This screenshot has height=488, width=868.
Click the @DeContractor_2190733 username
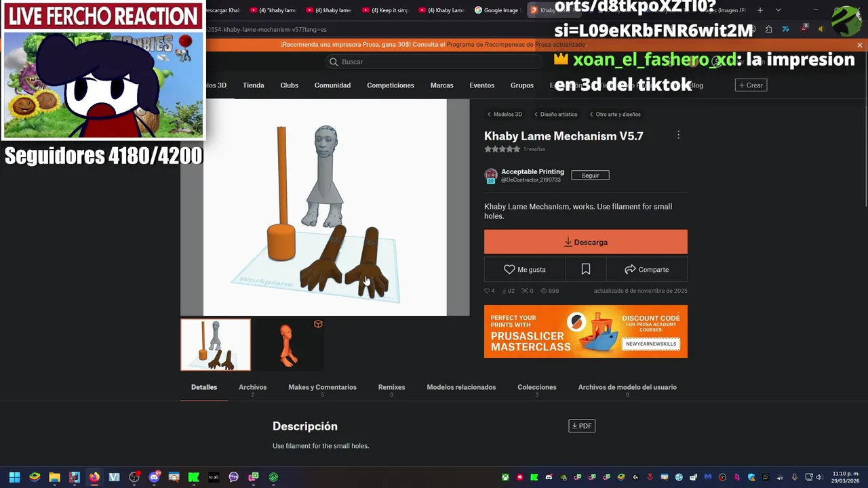coord(531,180)
